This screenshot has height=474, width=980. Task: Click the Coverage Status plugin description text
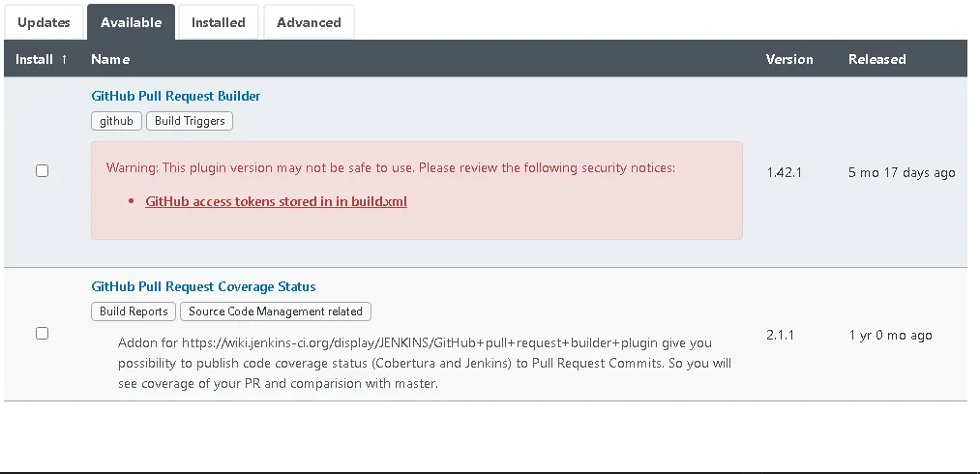(424, 363)
